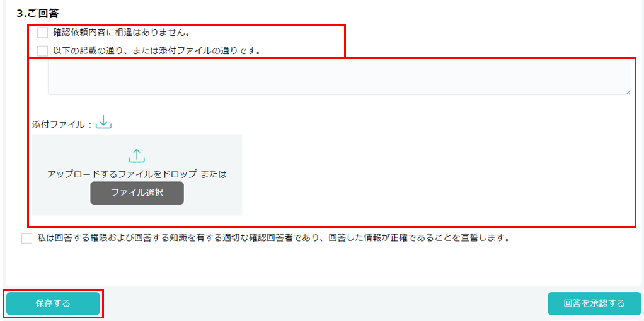The width and height of the screenshot is (644, 321).
Task: Click the label text 確認依頼内容に相違はありません。
Action: (121, 32)
